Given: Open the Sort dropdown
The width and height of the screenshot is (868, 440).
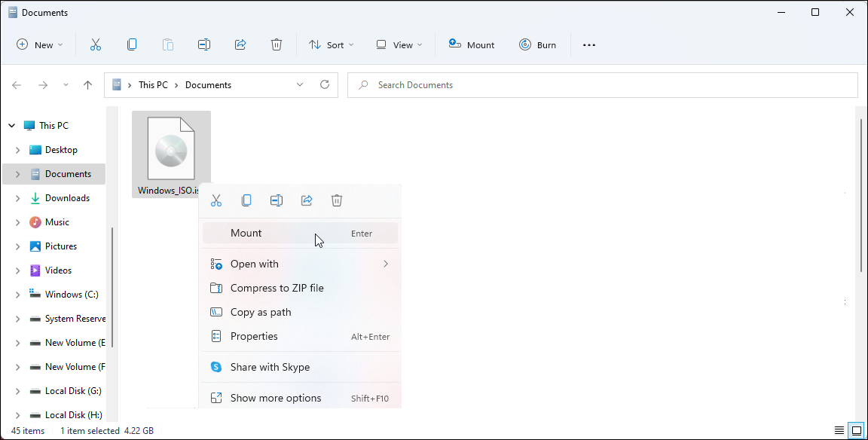Looking at the screenshot, I should point(331,44).
